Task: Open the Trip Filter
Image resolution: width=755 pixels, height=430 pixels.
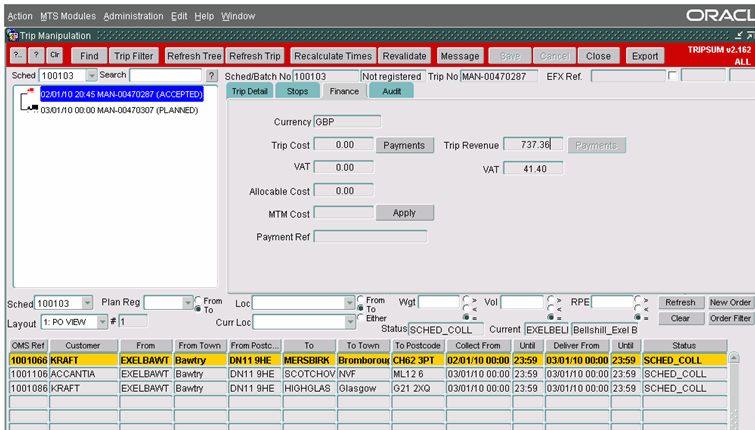Action: click(133, 56)
